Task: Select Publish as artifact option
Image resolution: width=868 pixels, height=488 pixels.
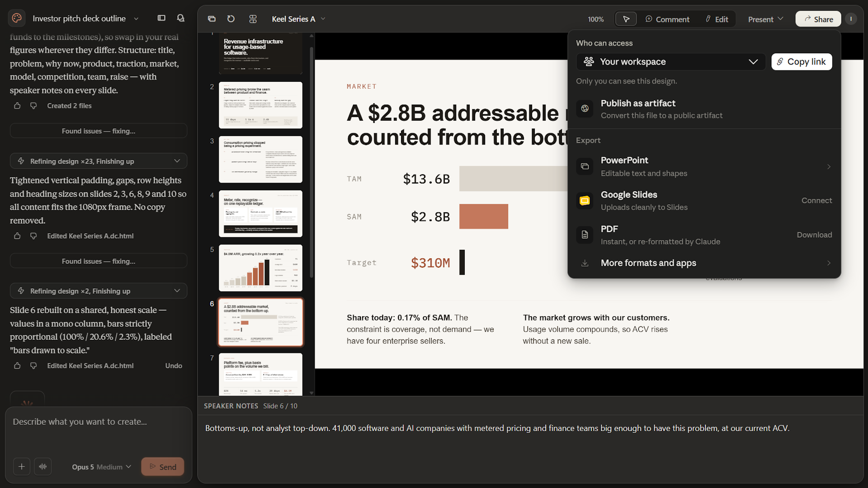Action: pos(704,109)
